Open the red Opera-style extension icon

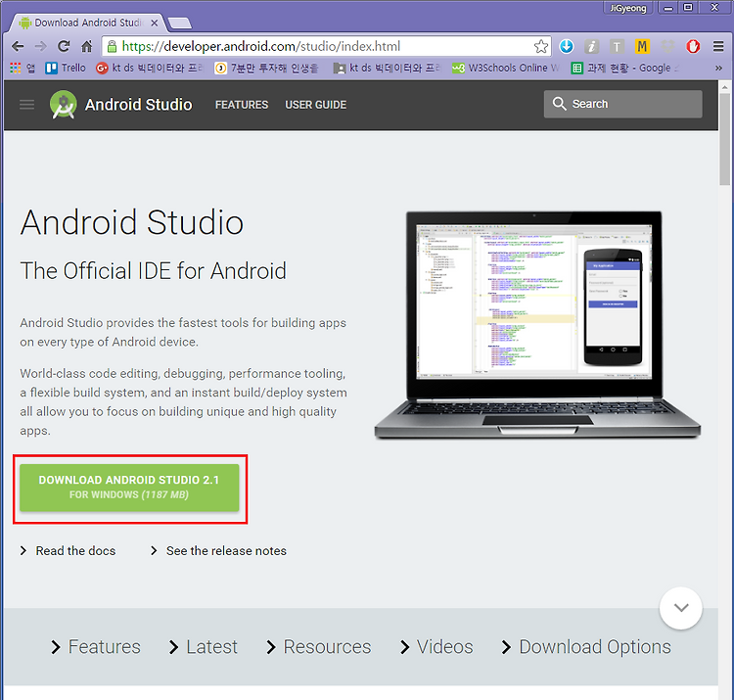click(x=693, y=46)
